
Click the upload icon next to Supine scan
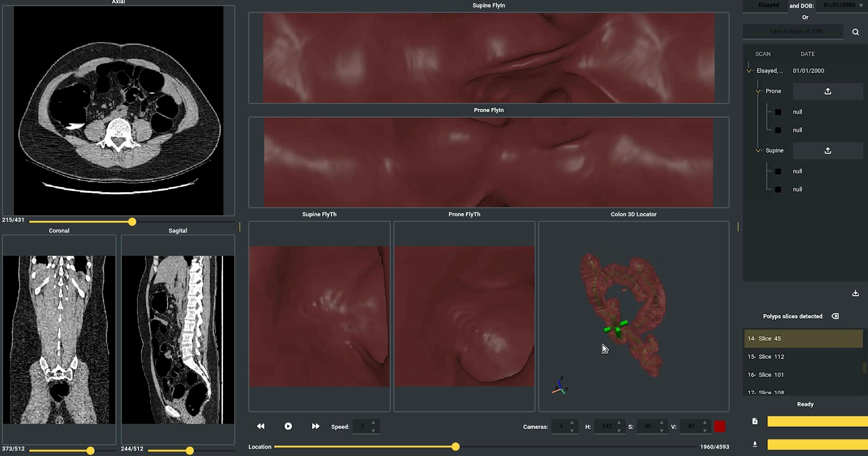[x=828, y=150]
